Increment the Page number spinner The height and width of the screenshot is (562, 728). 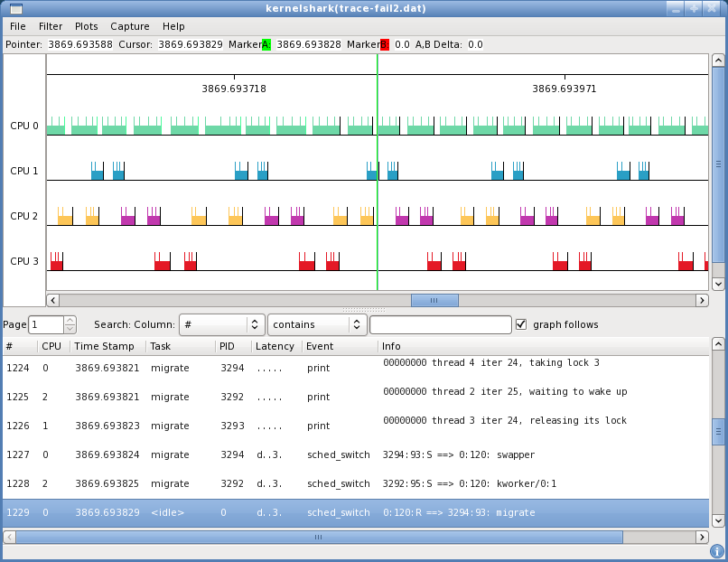[x=70, y=320]
